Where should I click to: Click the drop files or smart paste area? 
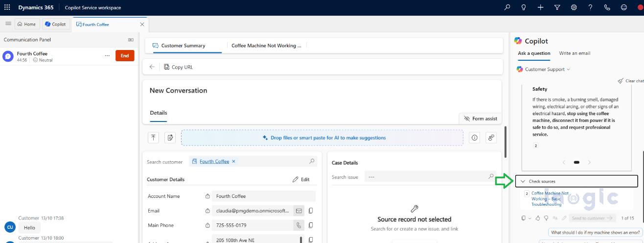pos(322,138)
